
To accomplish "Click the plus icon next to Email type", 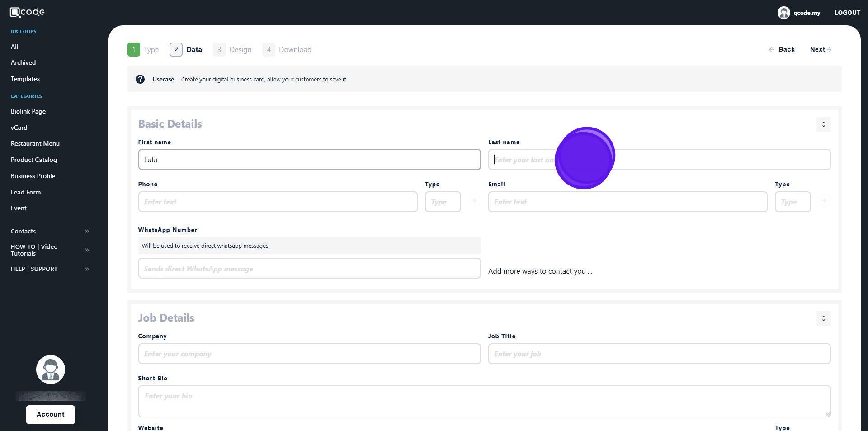I will click(824, 200).
